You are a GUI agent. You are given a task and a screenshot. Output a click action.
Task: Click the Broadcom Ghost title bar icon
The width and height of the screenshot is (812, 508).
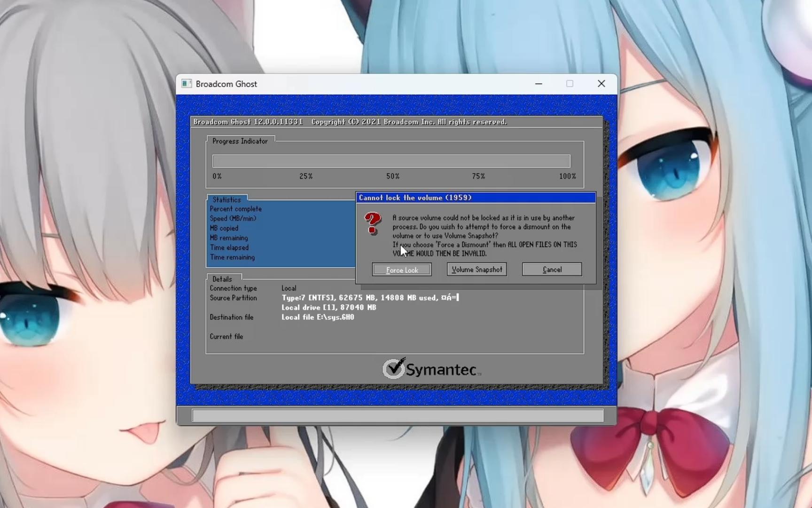tap(187, 84)
